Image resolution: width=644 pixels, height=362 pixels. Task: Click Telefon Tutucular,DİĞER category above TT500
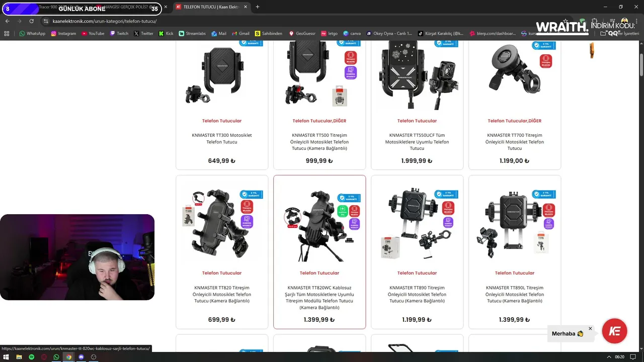319,121
